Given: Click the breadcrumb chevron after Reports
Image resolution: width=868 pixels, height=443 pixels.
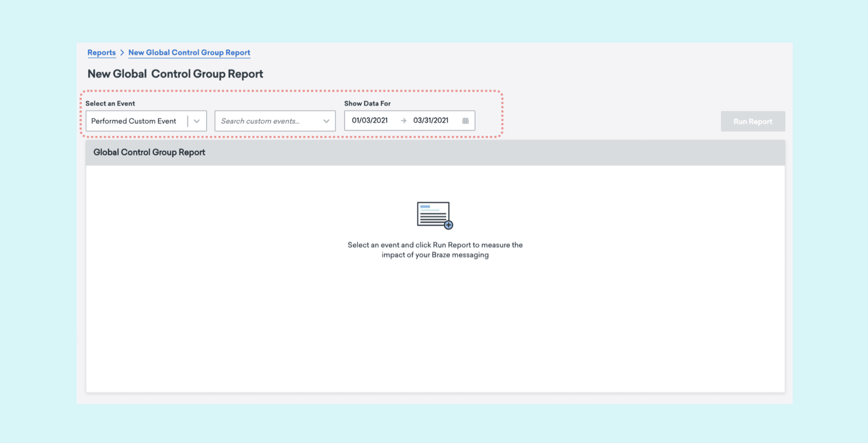Looking at the screenshot, I should click(122, 53).
